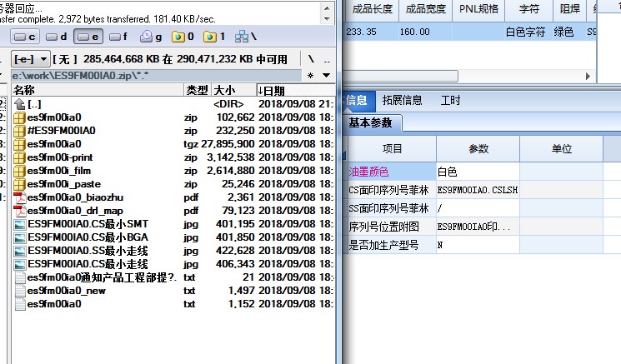Open network neighborhood drive button

click(x=246, y=37)
